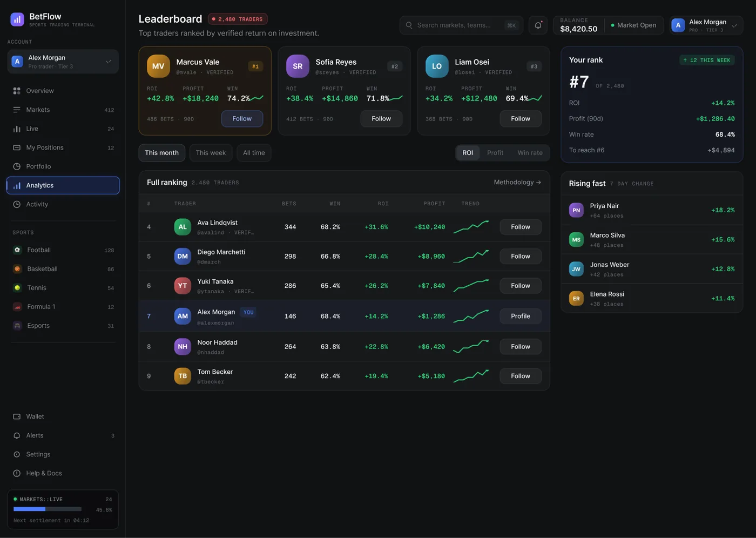756x538 pixels.
Task: Click the Overview grid icon
Action: tap(17, 91)
